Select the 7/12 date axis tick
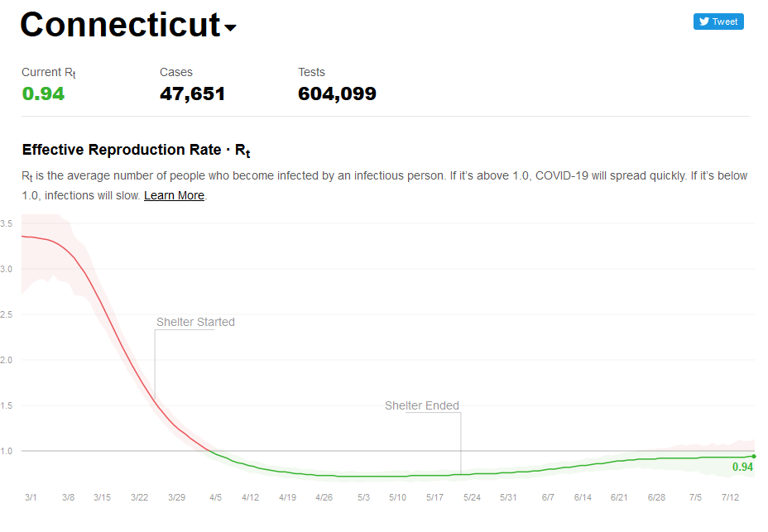768x532 pixels. pyautogui.click(x=730, y=497)
